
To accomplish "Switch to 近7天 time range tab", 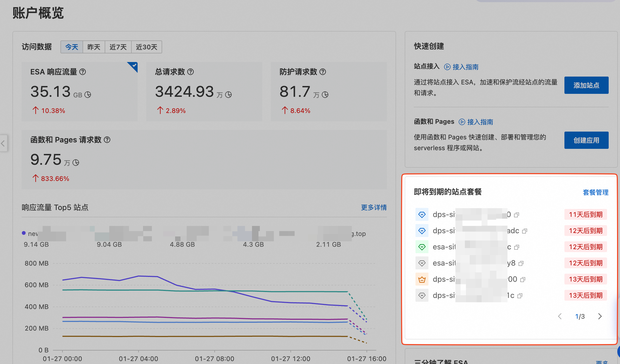I will (x=118, y=47).
